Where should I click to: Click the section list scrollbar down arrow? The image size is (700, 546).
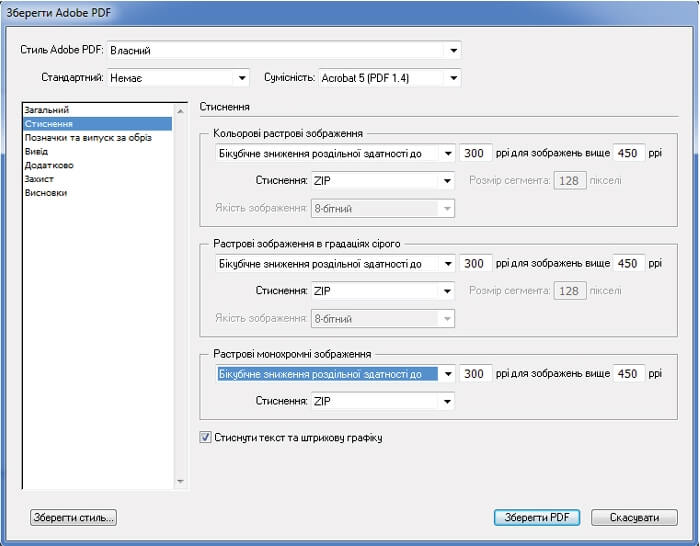(180, 481)
